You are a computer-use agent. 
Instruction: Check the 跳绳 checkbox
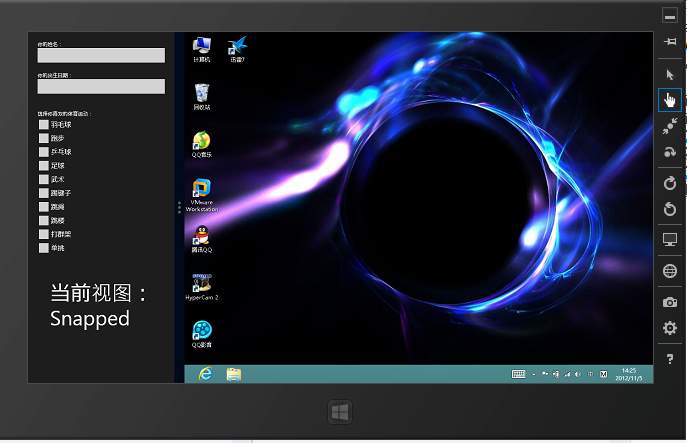(x=44, y=207)
